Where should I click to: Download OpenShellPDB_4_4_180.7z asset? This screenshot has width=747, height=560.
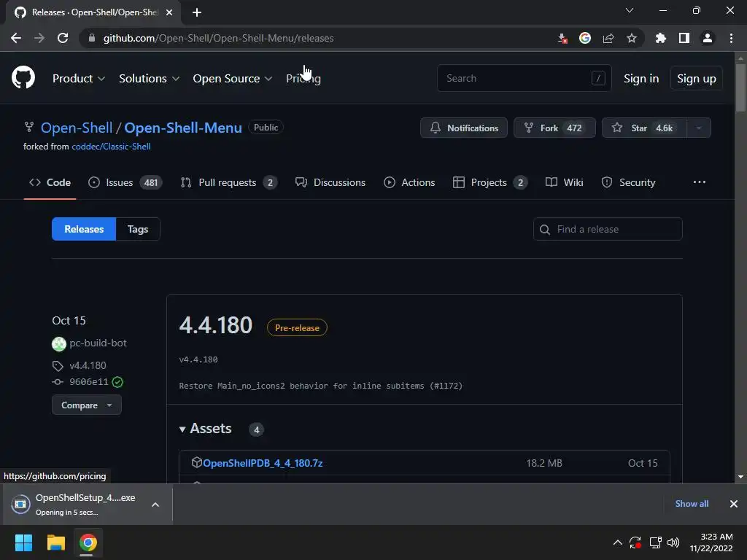point(263,463)
